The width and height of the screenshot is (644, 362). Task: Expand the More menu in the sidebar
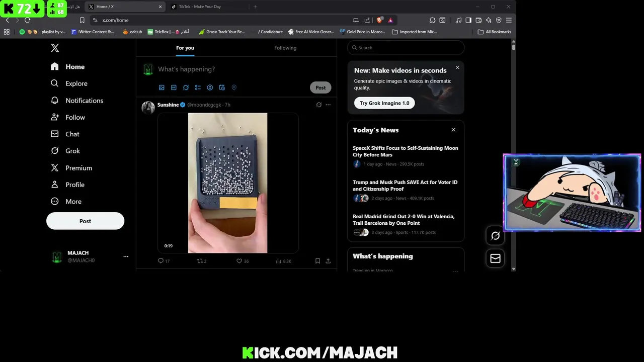coord(66,202)
